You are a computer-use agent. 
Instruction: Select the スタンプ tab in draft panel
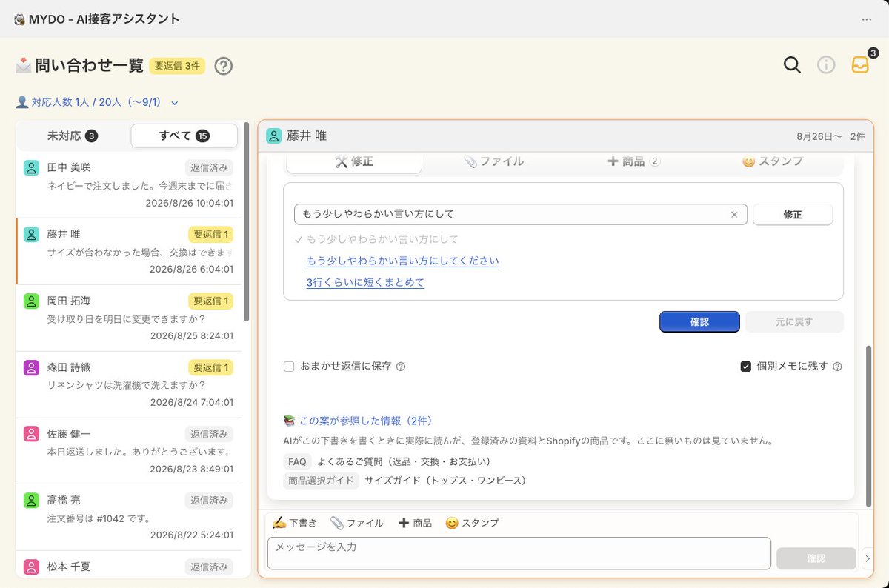click(773, 161)
